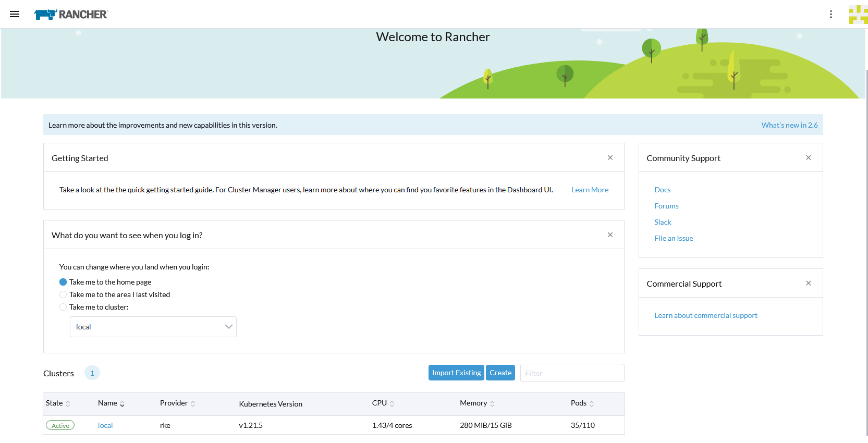
Task: Open the Slack link
Action: [663, 222]
